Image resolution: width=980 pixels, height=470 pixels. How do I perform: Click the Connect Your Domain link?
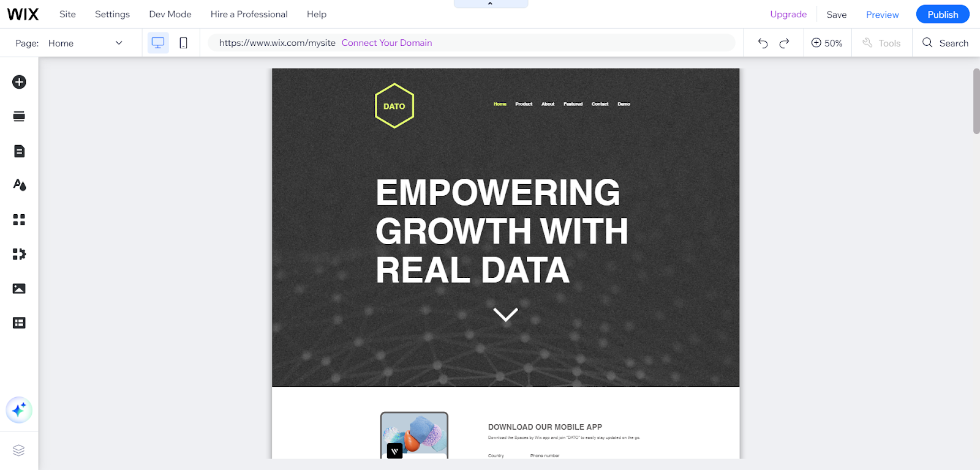click(386, 43)
